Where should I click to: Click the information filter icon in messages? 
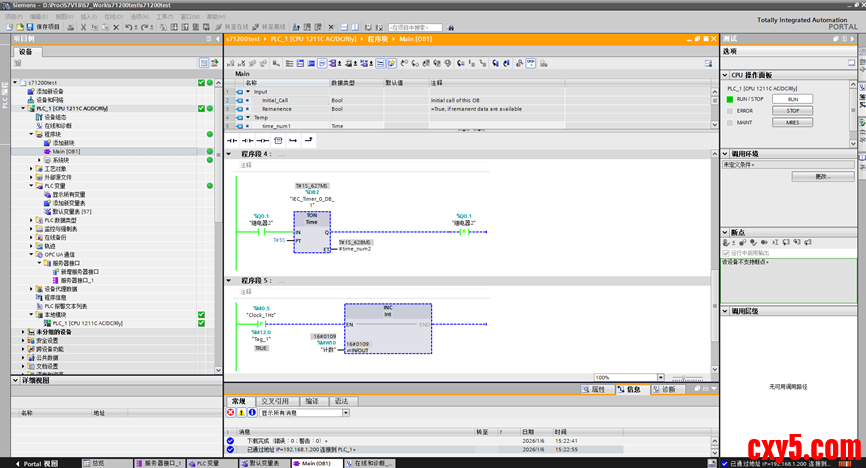(x=252, y=412)
